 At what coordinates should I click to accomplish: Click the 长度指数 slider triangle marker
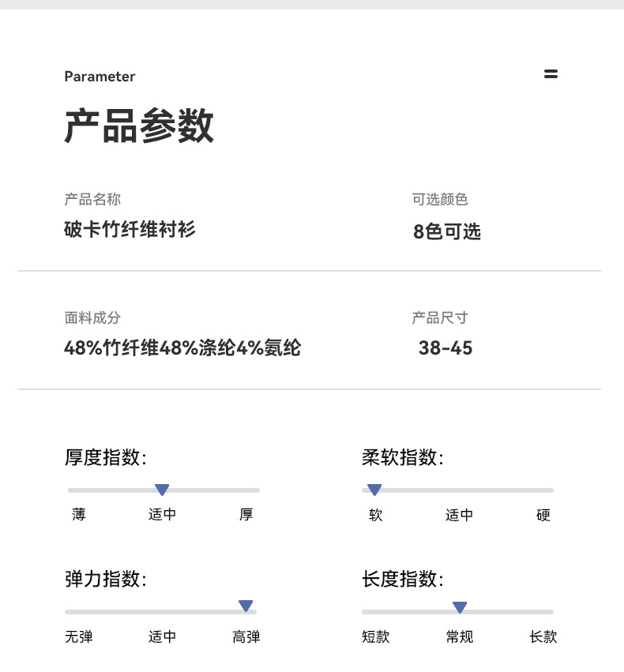pos(460,607)
